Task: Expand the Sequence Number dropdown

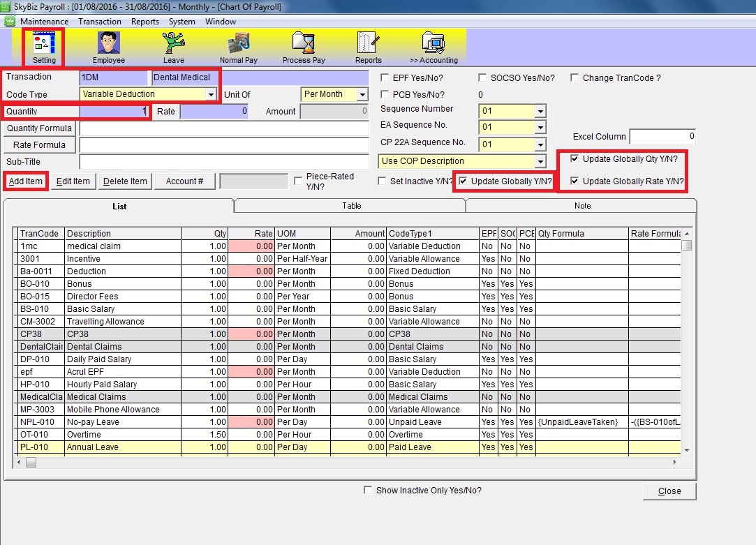Action: click(540, 111)
